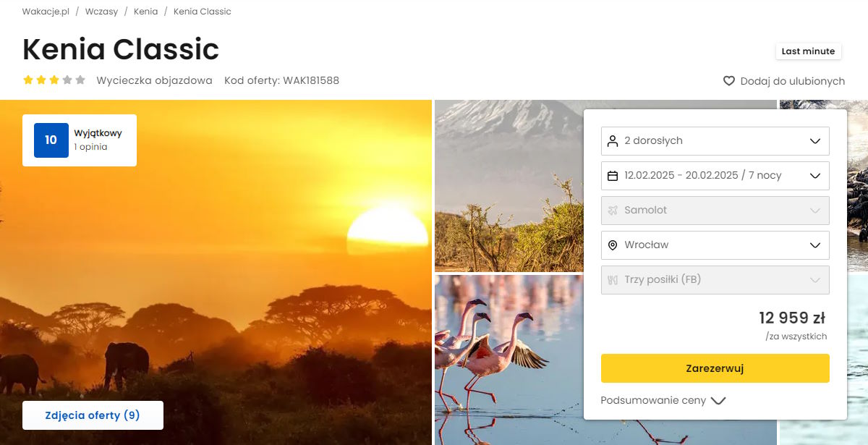Click the person icon in travelers field
This screenshot has width=868, height=445.
coord(613,141)
